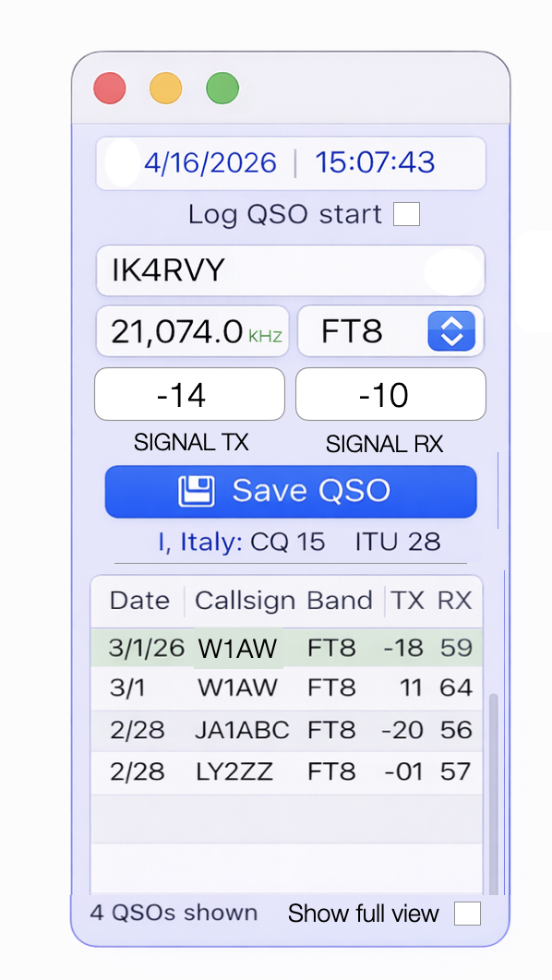
Task: Click the SIGNAL RX -10 field
Action: click(390, 394)
